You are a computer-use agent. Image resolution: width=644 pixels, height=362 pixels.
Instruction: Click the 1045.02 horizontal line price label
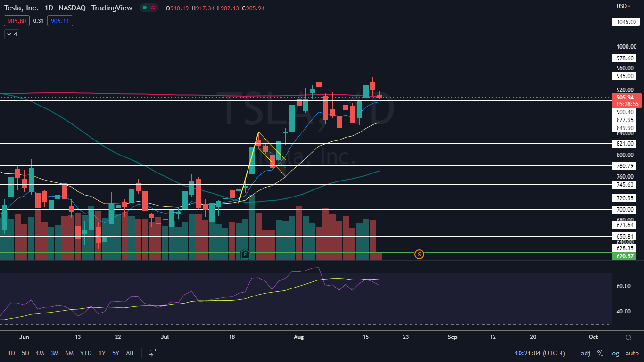626,22
